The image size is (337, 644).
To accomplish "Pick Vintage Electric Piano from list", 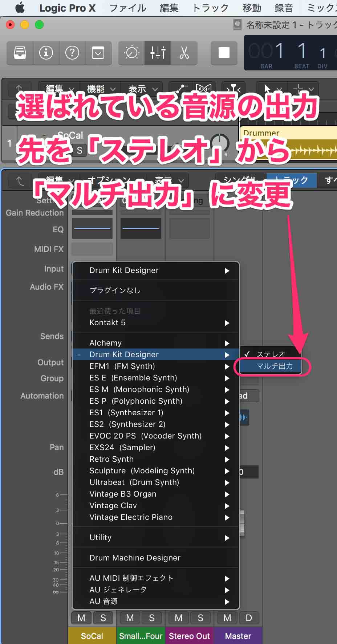I will (x=156, y=517).
